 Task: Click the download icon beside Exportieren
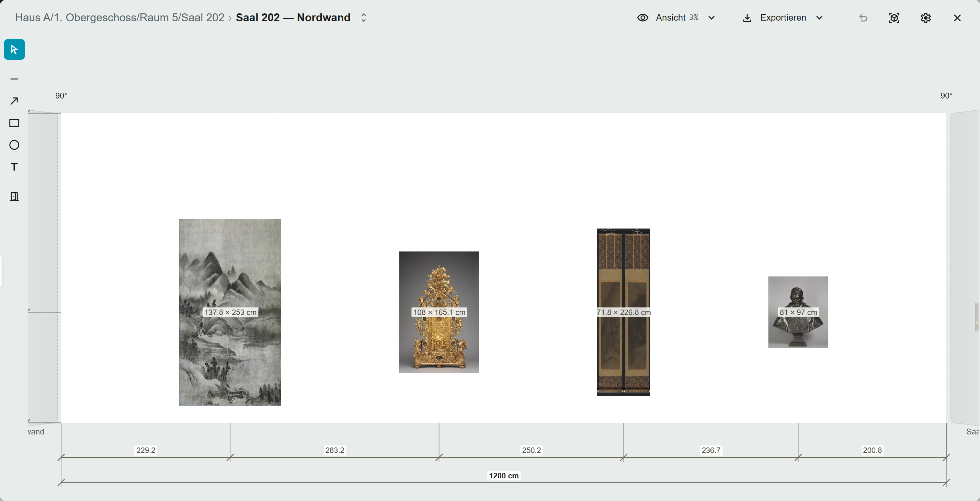747,18
